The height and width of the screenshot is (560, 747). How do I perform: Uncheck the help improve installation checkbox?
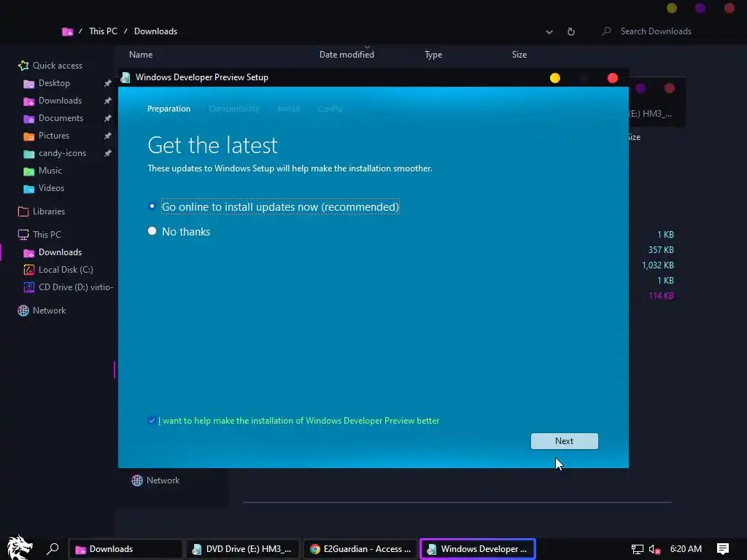152,421
